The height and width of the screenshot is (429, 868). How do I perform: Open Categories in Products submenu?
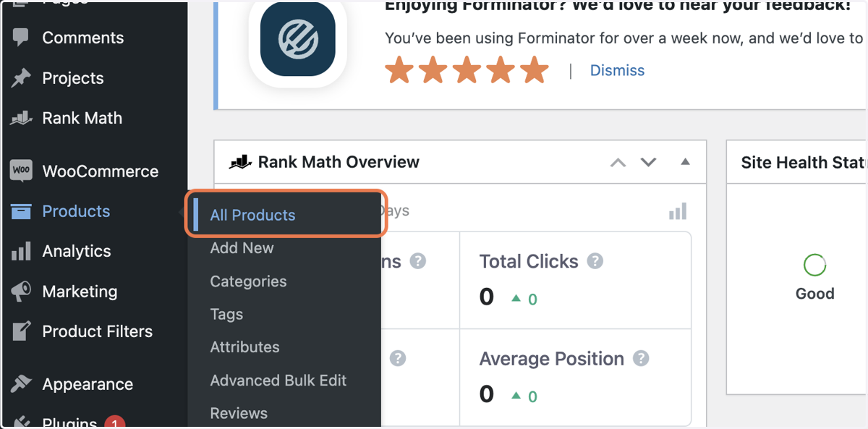[248, 281]
